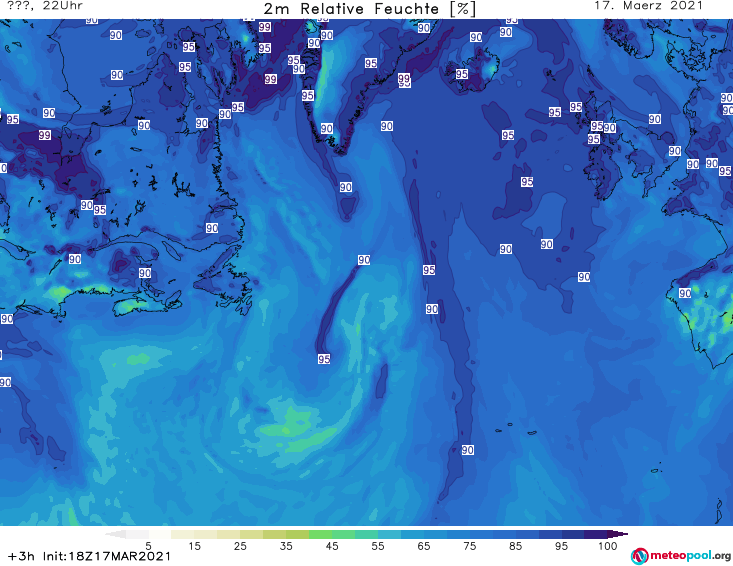
Task: Click the '95' value on the color scale
Action: click(x=561, y=546)
